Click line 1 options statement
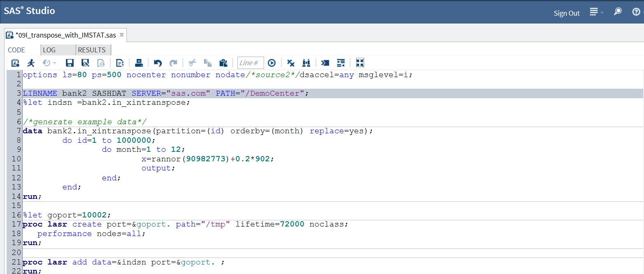The image size is (644, 274). tap(218, 75)
